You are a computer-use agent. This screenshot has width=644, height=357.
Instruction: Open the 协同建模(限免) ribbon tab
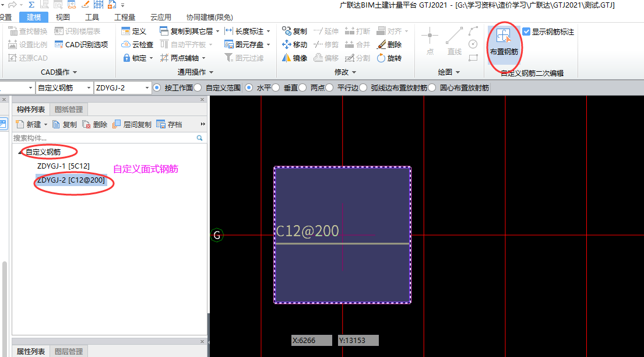click(209, 17)
